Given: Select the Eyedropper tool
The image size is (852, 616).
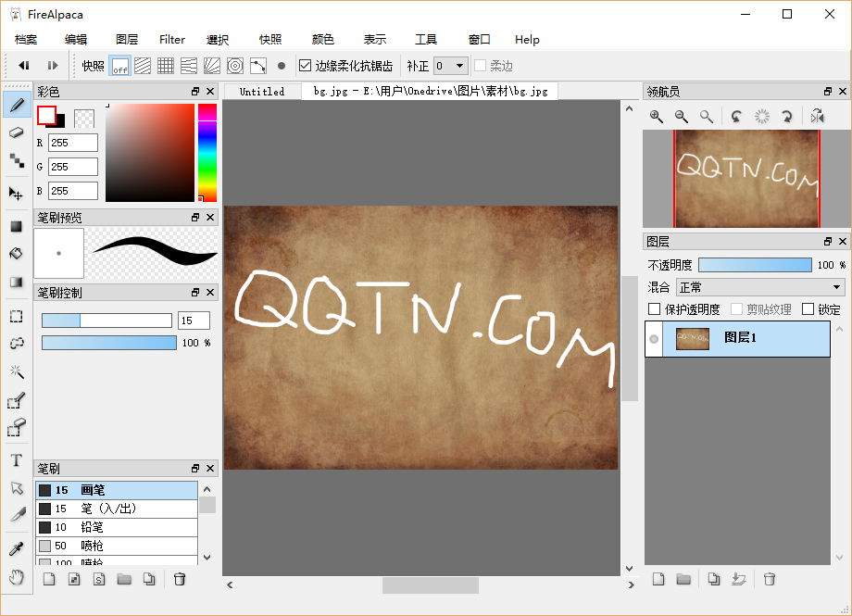Looking at the screenshot, I should [16, 549].
